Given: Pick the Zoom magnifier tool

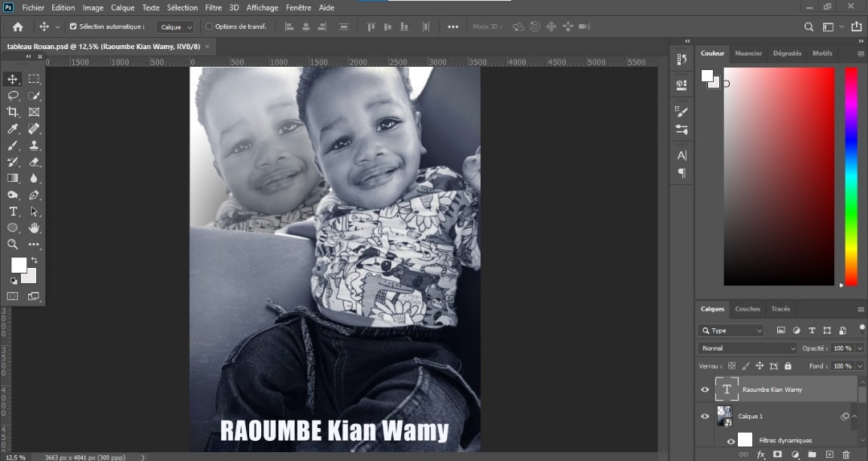Looking at the screenshot, I should [x=13, y=244].
